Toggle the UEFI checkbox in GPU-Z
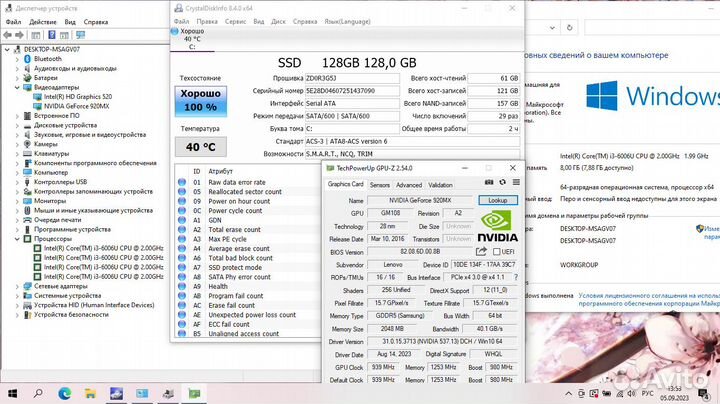 click(496, 252)
